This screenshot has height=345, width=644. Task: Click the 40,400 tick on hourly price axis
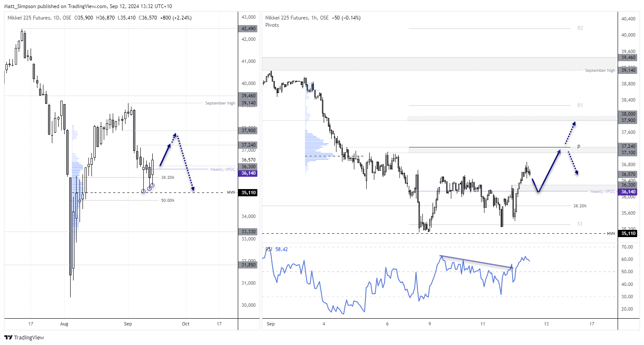coord(629,19)
